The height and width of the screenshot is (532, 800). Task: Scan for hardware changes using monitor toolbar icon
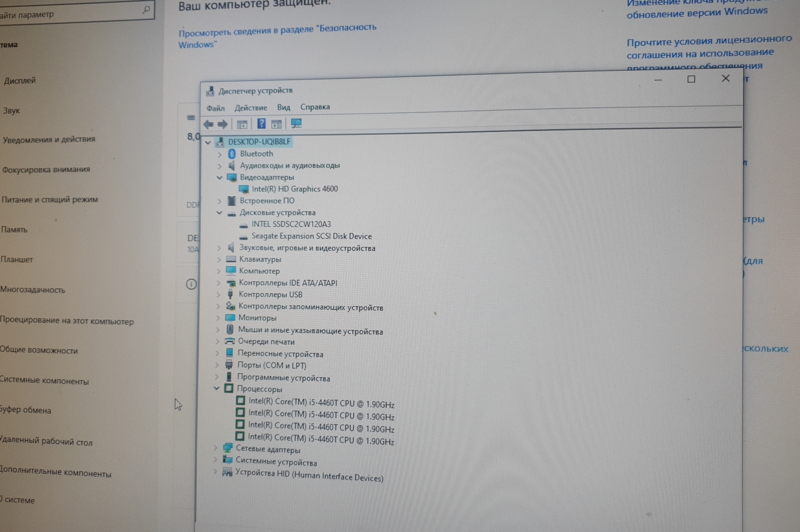(296, 123)
